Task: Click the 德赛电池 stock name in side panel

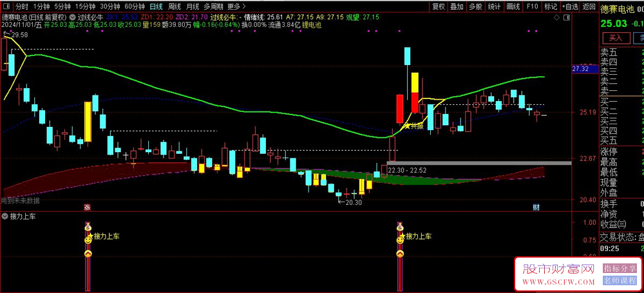Action: pyautogui.click(x=616, y=8)
